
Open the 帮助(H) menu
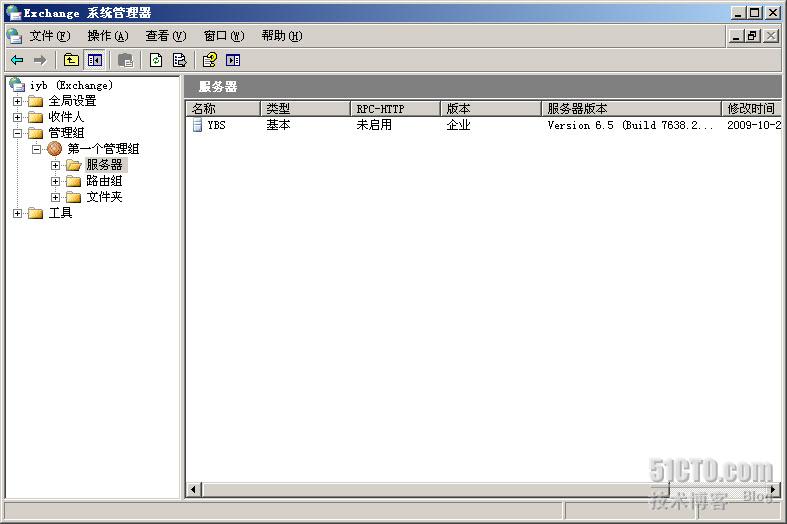(x=282, y=36)
